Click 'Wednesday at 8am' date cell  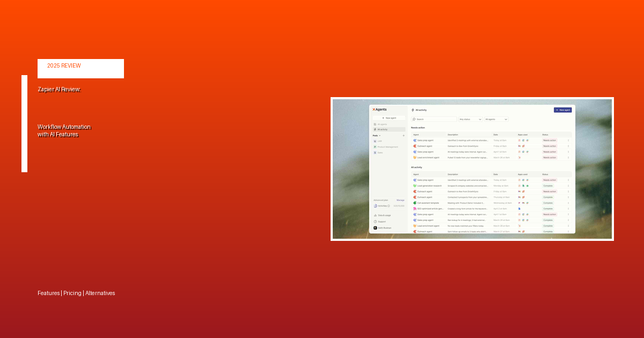click(x=502, y=203)
